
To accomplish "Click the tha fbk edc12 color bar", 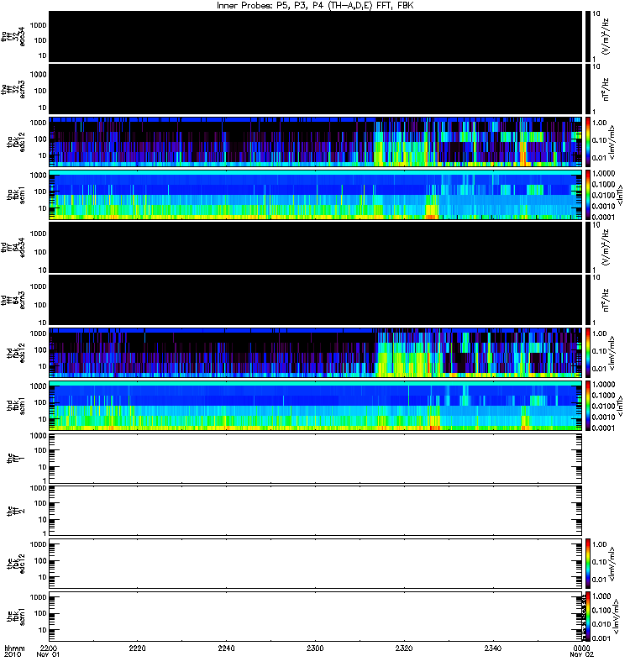I will click(x=588, y=142).
